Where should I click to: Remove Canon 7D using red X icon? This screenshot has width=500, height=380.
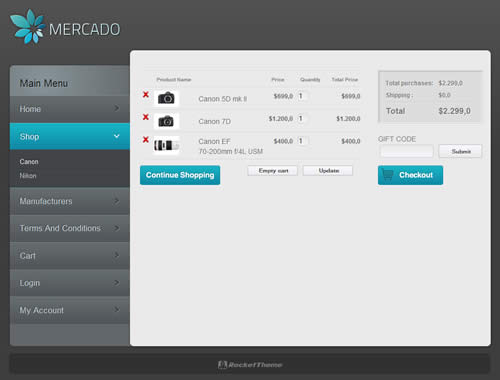pyautogui.click(x=146, y=117)
